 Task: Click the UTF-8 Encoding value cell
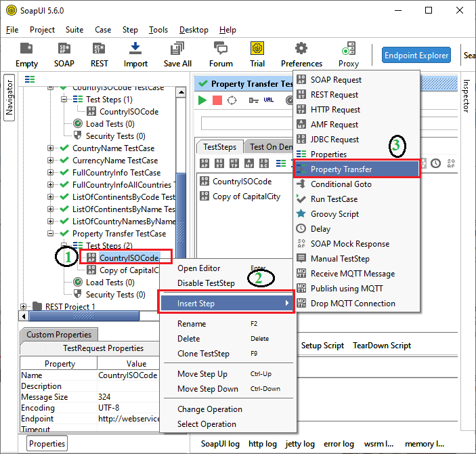(x=128, y=408)
